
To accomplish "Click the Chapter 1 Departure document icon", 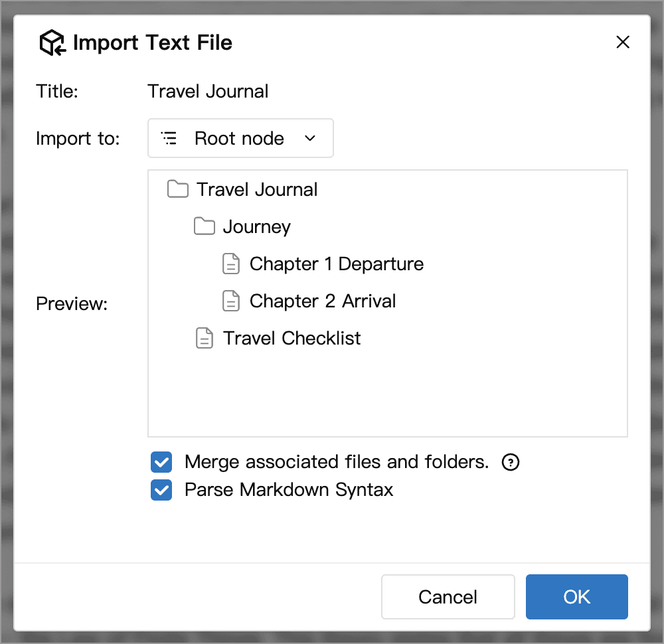I will coord(231,264).
